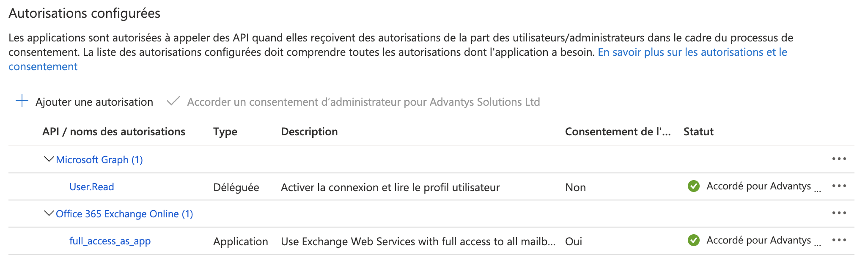Click the Type column header

tap(225, 132)
